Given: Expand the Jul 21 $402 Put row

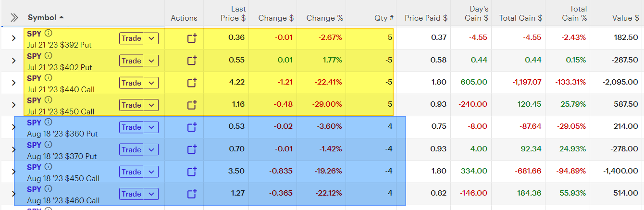Looking at the screenshot, I should point(13,61).
